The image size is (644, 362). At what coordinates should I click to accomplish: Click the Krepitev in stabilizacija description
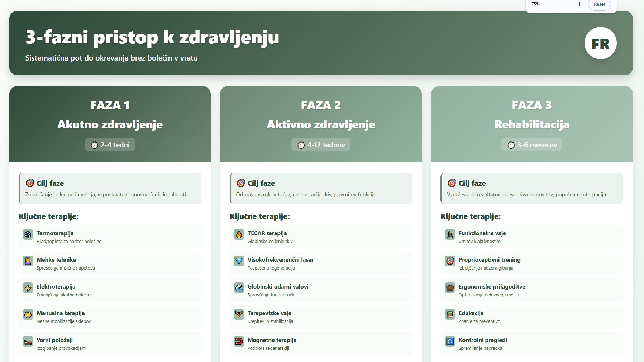270,321
